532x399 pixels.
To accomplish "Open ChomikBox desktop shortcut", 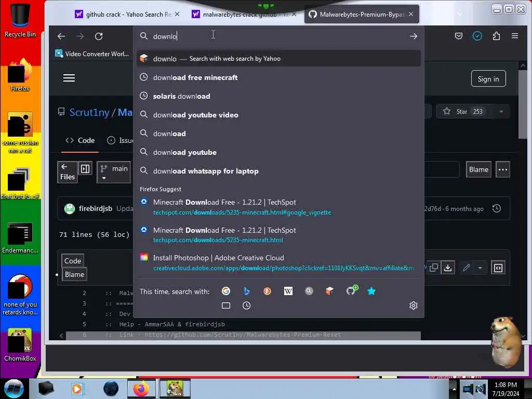I will point(20,345).
